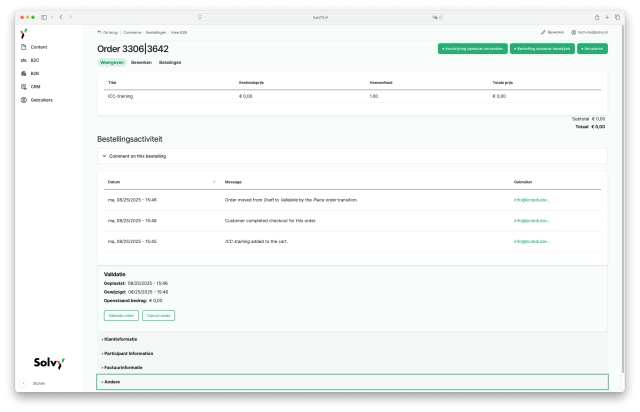Switch to the Bewerken tab

pyautogui.click(x=141, y=62)
